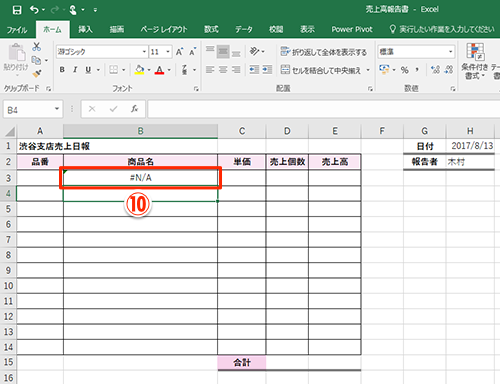Image resolution: width=500 pixels, height=384 pixels.
Task: Open the merge cells dropdown arrow
Action: click(x=368, y=70)
